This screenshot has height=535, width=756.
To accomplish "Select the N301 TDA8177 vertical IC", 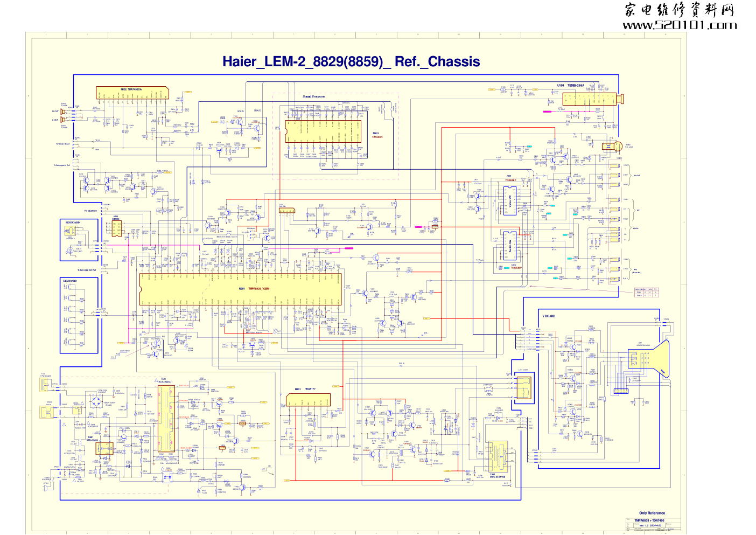I will (x=307, y=400).
